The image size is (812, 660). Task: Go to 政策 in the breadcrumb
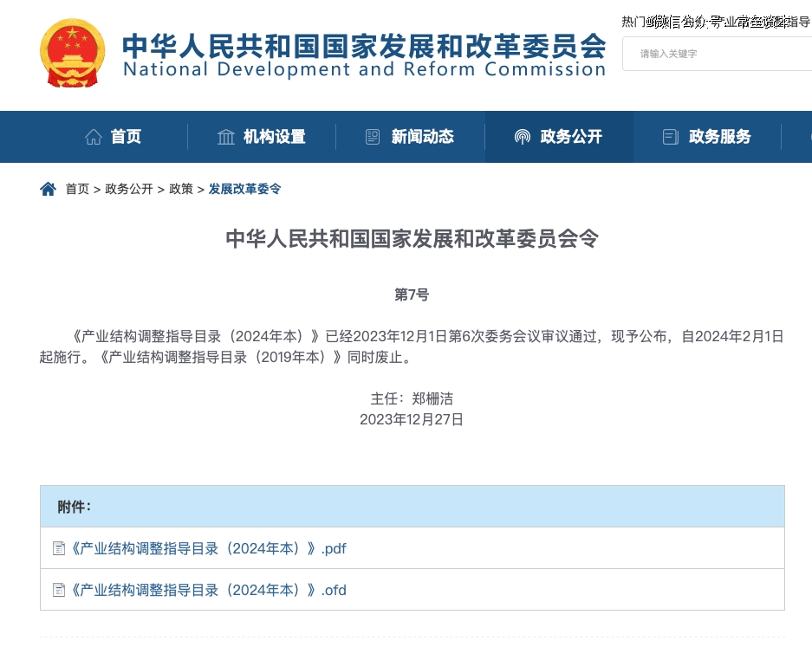(181, 189)
